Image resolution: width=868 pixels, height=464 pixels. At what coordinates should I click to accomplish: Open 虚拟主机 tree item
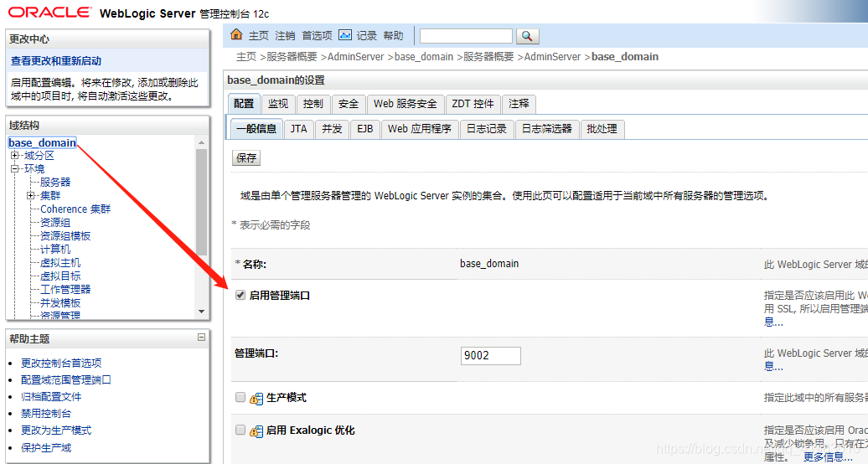(60, 262)
